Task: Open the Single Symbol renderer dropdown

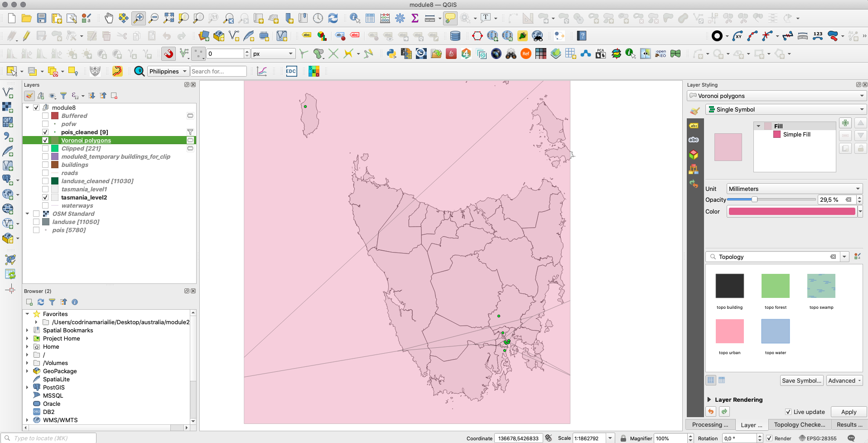Action: (786, 109)
